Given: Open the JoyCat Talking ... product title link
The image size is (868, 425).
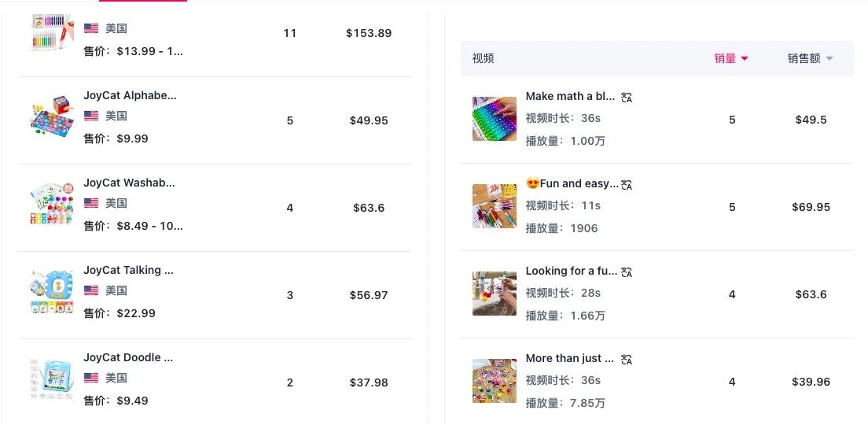Looking at the screenshot, I should (128, 271).
